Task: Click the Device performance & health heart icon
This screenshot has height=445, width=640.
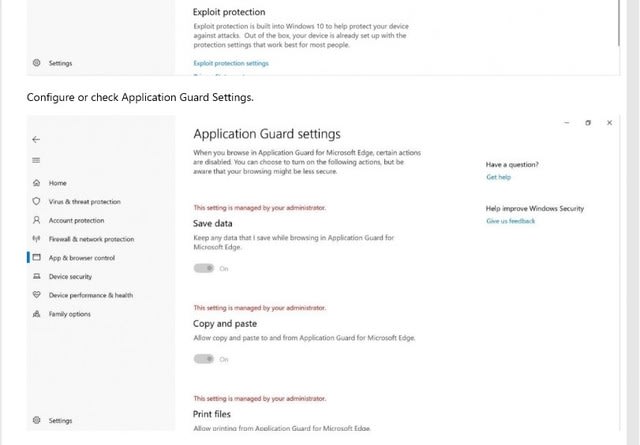Action: 36,295
